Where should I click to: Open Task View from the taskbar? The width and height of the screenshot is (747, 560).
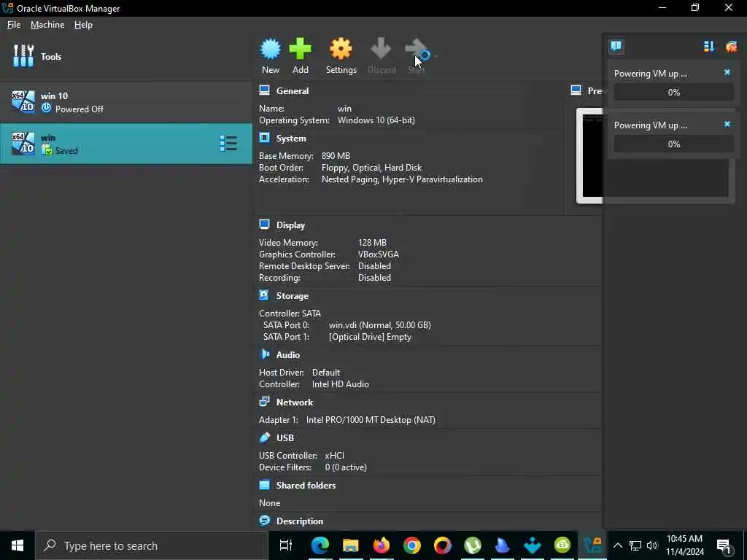pyautogui.click(x=285, y=545)
